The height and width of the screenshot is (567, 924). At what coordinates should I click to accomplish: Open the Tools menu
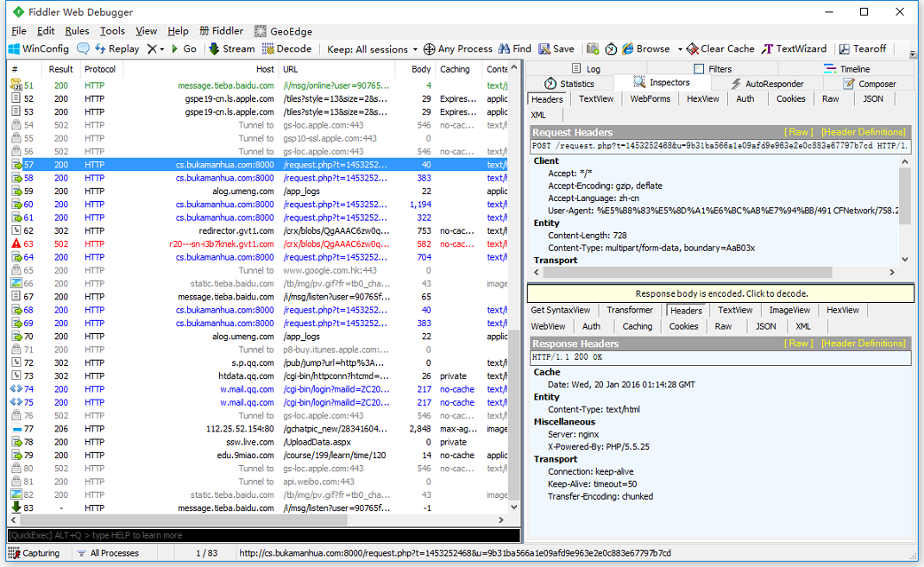[112, 31]
